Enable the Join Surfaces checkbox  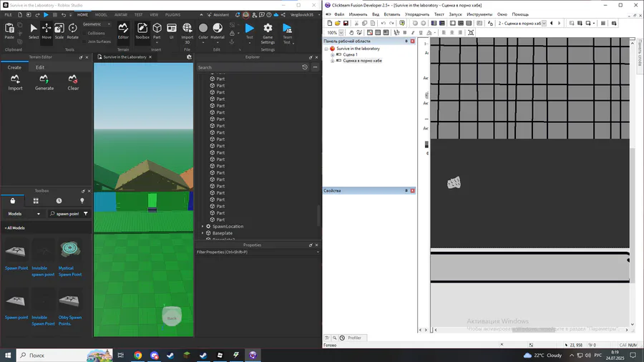click(x=84, y=41)
